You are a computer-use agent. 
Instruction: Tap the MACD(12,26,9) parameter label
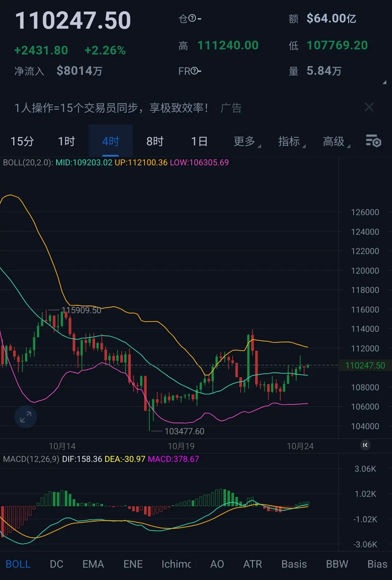click(31, 459)
